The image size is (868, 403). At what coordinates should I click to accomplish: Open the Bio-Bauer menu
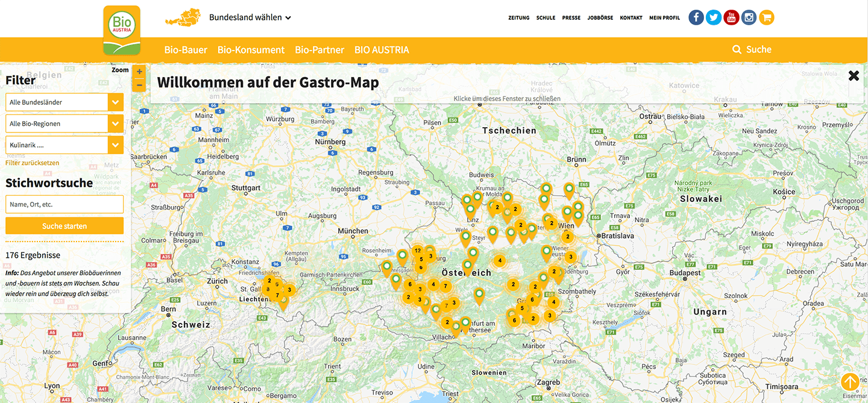point(186,50)
